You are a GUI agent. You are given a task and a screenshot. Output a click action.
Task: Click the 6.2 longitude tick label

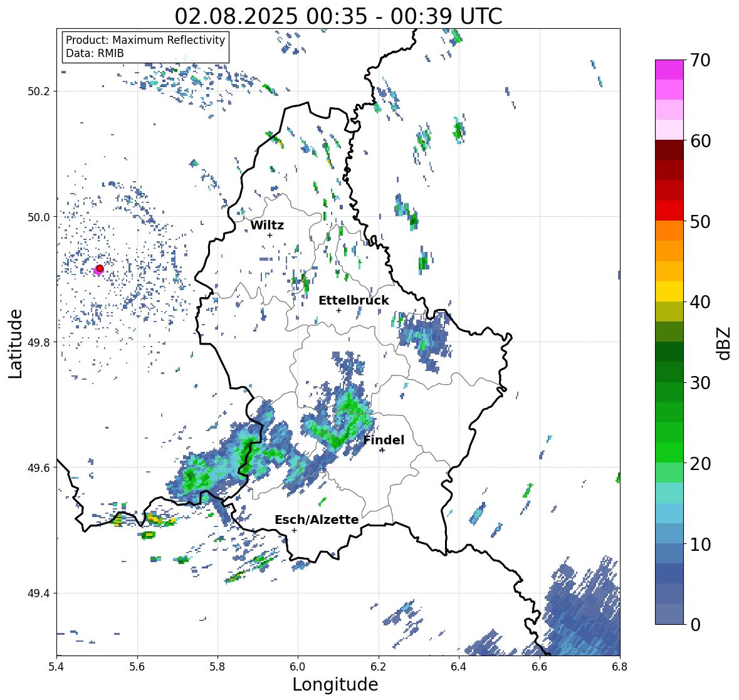pyautogui.click(x=379, y=667)
